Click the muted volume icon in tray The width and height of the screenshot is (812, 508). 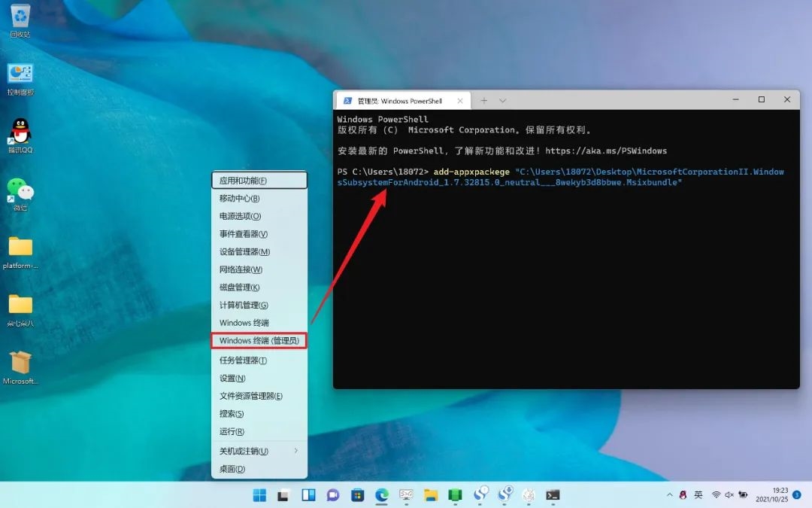729,494
